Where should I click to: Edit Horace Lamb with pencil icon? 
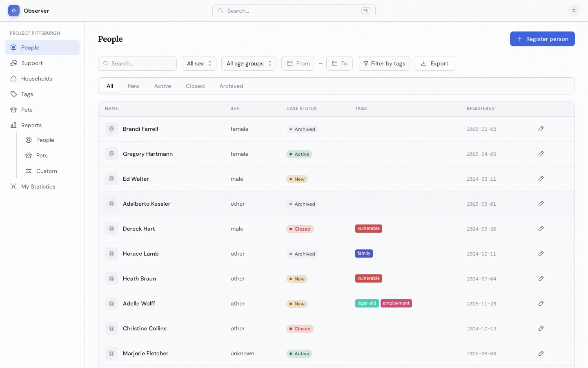pyautogui.click(x=541, y=254)
